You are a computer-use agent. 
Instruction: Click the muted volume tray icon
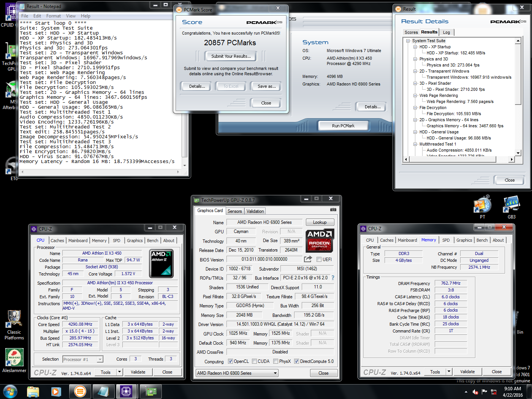[475, 392]
